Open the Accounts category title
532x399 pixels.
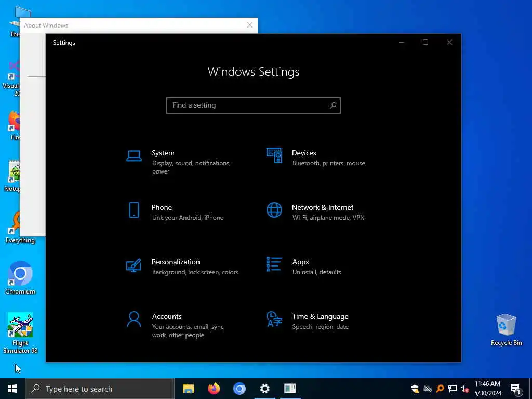(167, 316)
